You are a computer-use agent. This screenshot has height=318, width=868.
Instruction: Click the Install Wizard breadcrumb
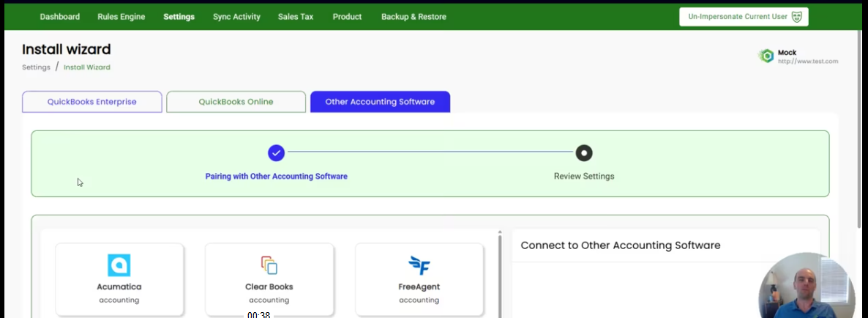point(87,67)
